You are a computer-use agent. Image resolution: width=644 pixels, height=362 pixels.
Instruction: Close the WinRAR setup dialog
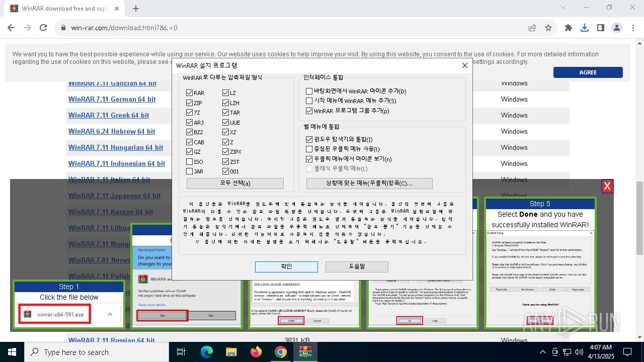465,65
